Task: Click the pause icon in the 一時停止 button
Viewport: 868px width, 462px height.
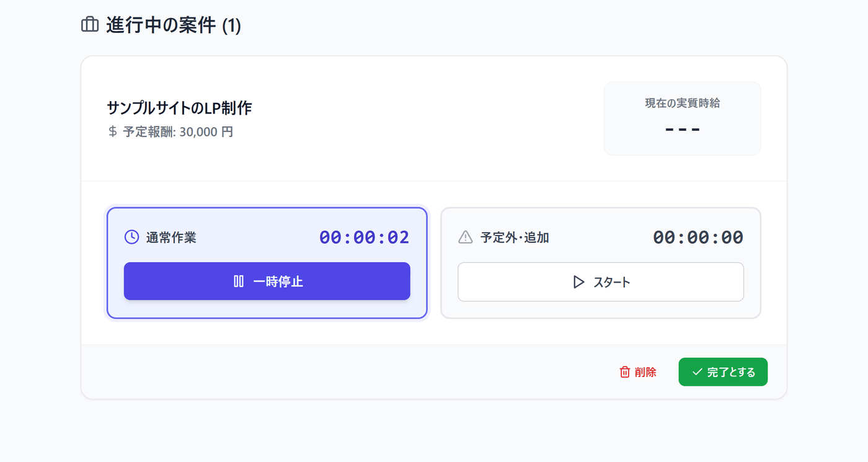Action: [239, 282]
